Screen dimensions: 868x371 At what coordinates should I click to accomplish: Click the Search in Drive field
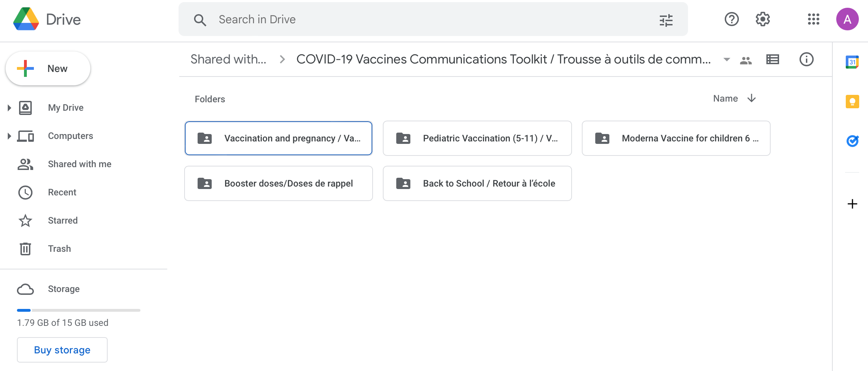click(423, 19)
